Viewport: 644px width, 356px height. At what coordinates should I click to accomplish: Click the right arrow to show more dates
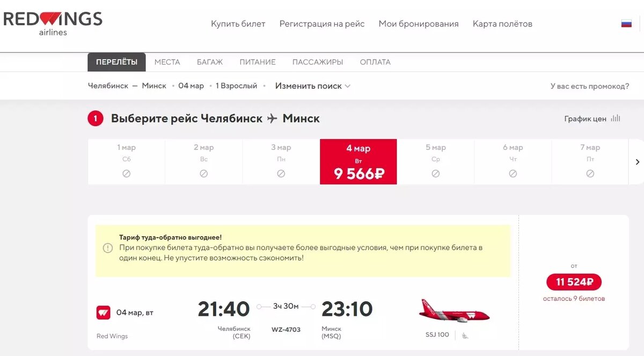[x=637, y=161]
